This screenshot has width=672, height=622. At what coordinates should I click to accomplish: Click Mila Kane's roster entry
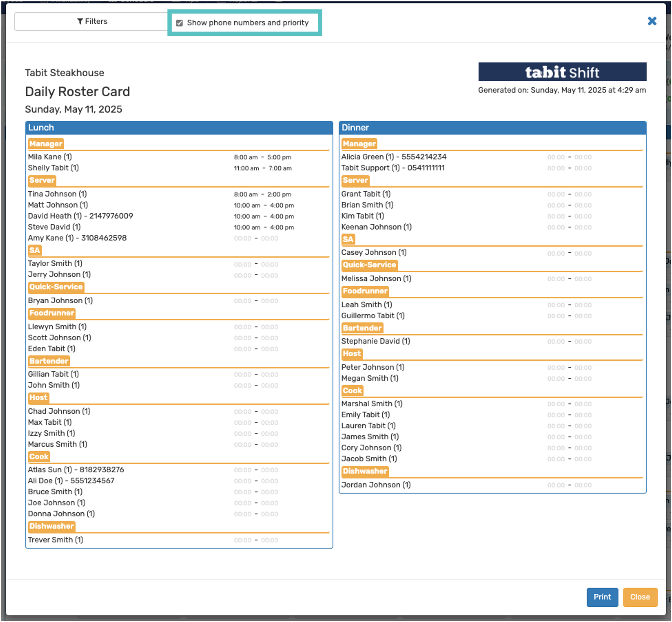50,157
